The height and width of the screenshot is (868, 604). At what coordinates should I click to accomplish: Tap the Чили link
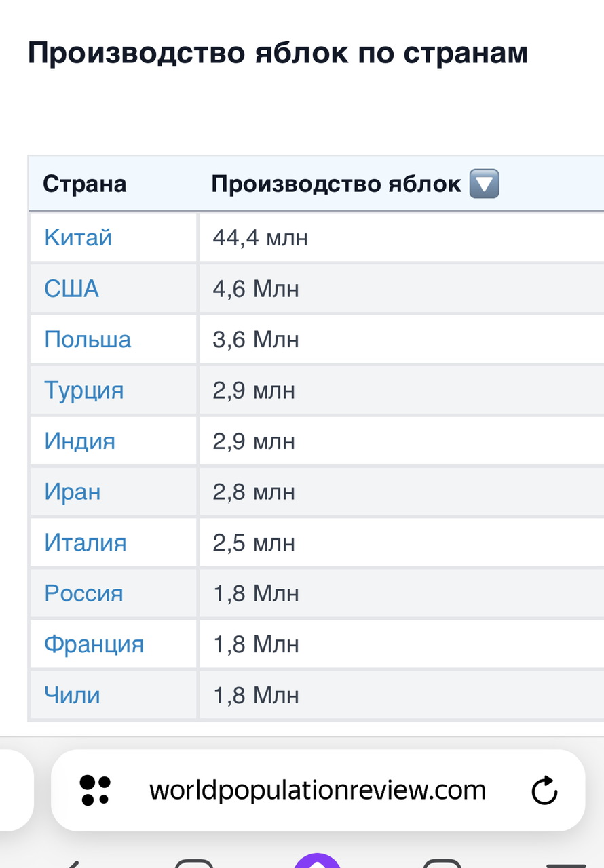pyautogui.click(x=73, y=695)
